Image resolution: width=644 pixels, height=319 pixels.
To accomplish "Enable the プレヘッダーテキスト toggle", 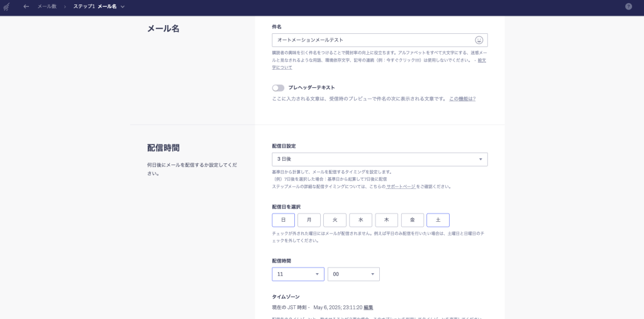I will click(278, 88).
